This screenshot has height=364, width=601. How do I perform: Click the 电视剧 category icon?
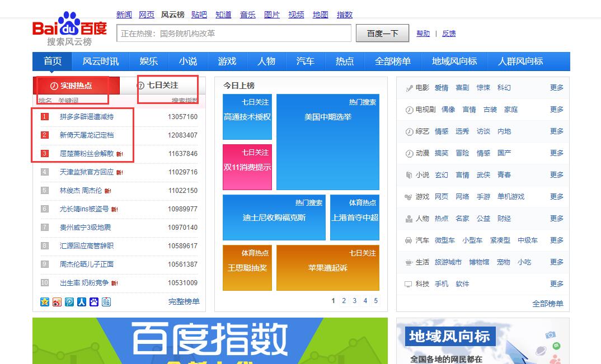coord(409,110)
